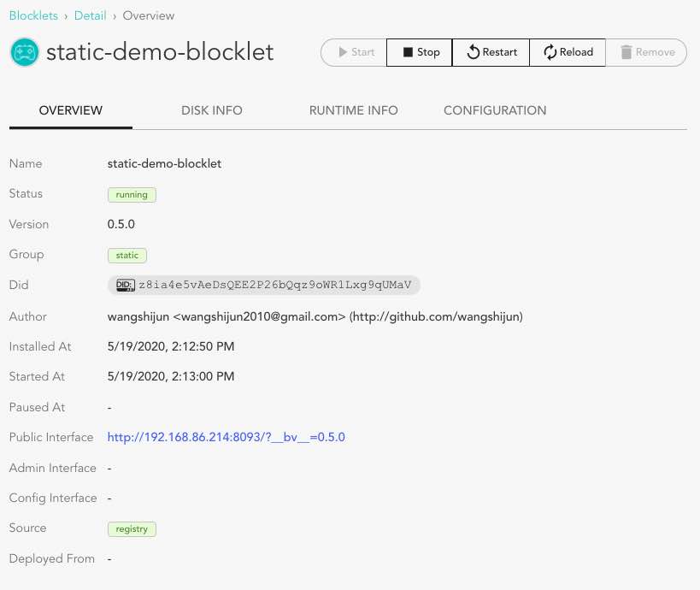The width and height of the screenshot is (700, 590).
Task: Select the Overview tab
Action: 71,110
